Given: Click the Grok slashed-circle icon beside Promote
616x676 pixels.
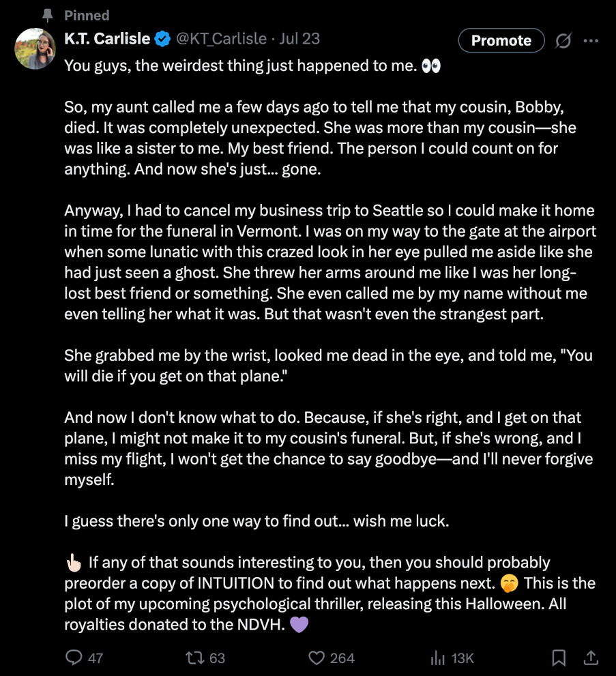Looking at the screenshot, I should [563, 41].
